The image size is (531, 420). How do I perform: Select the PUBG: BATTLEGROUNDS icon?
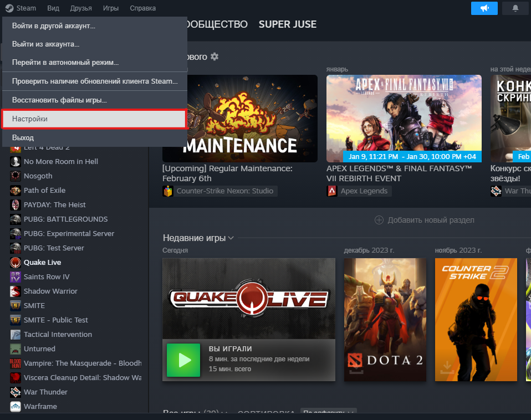(15, 219)
